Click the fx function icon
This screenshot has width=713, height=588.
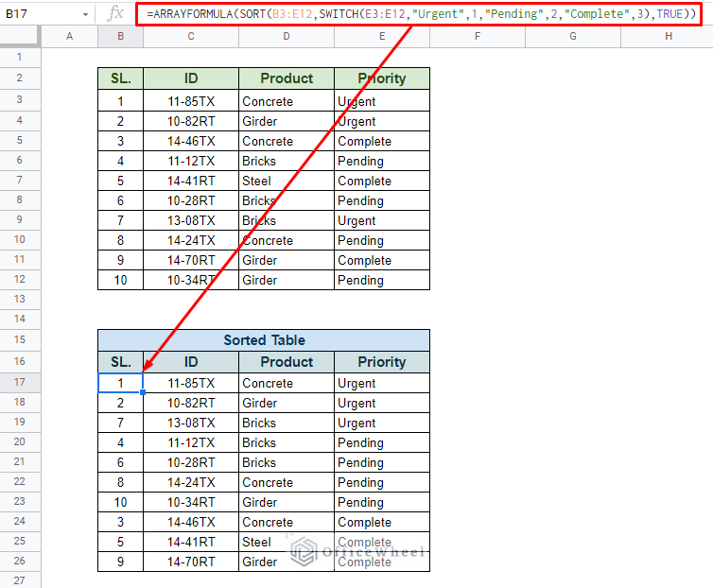[x=115, y=13]
